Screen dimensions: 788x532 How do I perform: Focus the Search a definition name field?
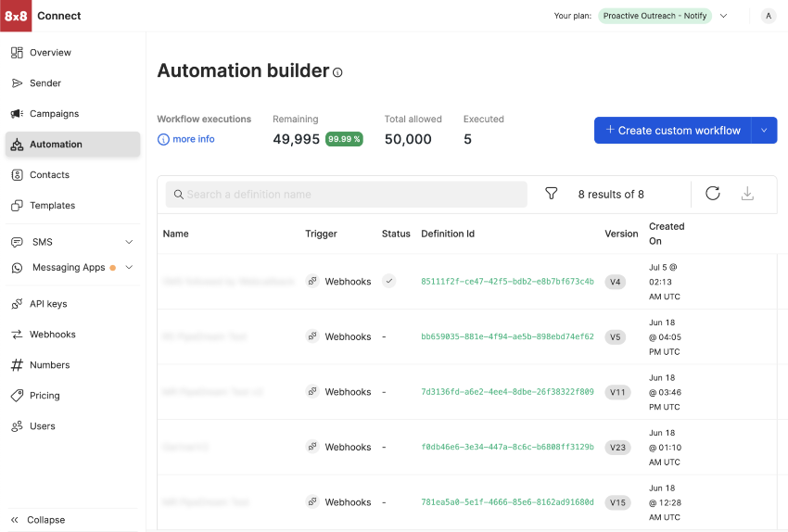pos(347,195)
